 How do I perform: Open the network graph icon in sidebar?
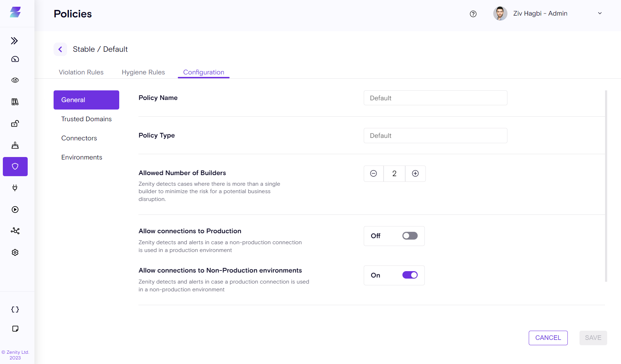click(15, 231)
